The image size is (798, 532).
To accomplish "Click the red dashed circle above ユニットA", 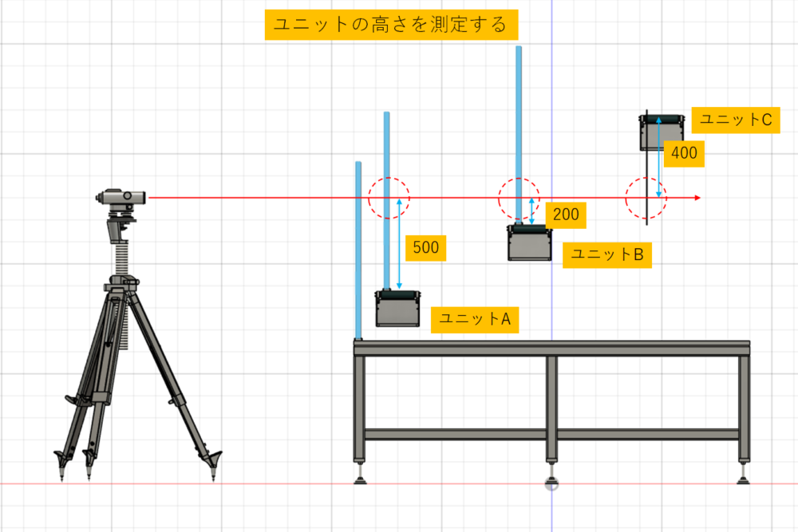I will [389, 197].
